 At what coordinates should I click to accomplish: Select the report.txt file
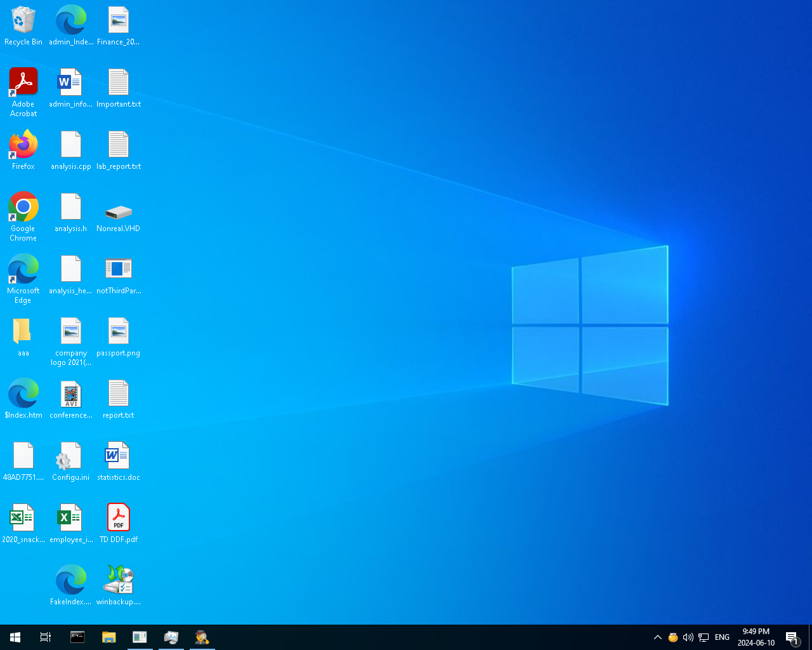[x=119, y=399]
